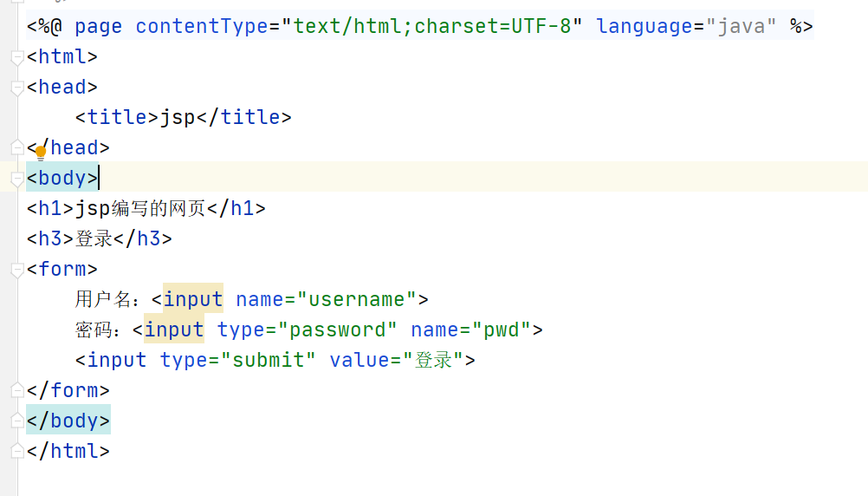Fold at the closing </form> marker
Viewport: 868px width, 496px height.
click(x=17, y=389)
